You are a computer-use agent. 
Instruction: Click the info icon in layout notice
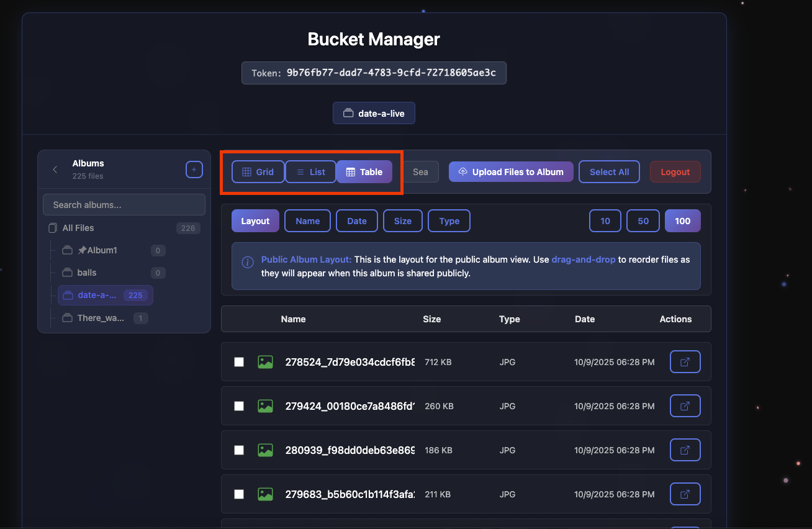click(247, 262)
